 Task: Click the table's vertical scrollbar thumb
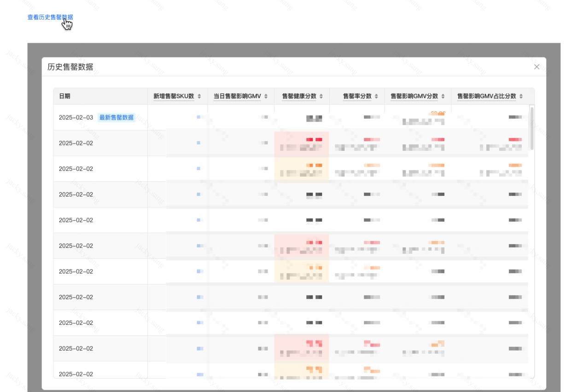[532, 128]
